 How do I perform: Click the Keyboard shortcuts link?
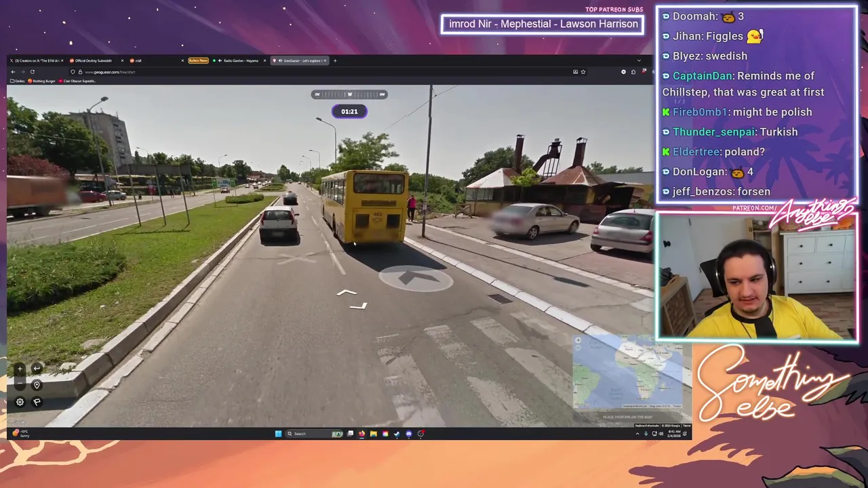pos(646,426)
